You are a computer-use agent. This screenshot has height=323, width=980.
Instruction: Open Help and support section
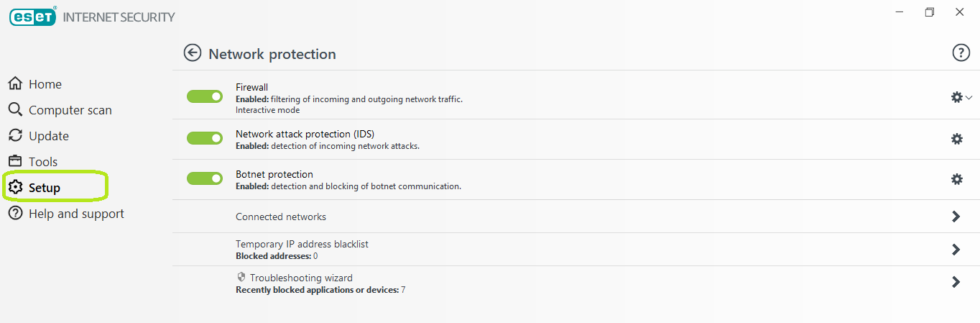(x=75, y=214)
